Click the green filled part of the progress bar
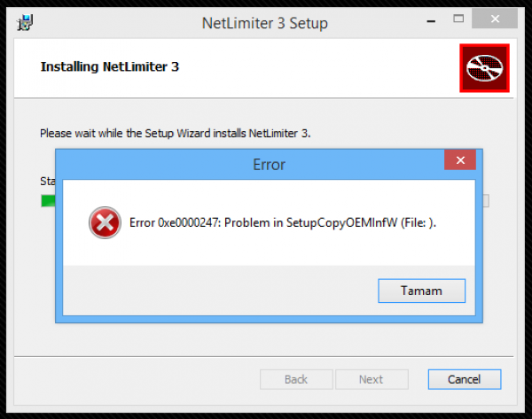Viewport: 532px width, 419px height. click(x=48, y=201)
